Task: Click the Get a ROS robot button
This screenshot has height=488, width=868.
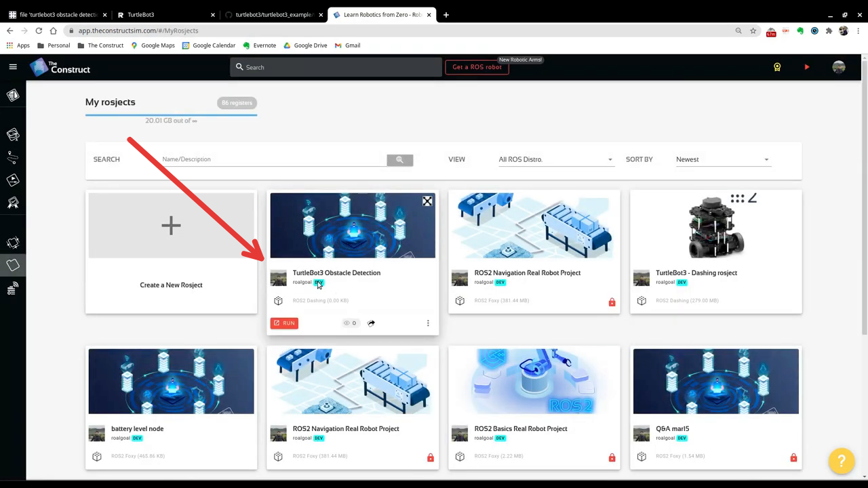Action: click(477, 67)
